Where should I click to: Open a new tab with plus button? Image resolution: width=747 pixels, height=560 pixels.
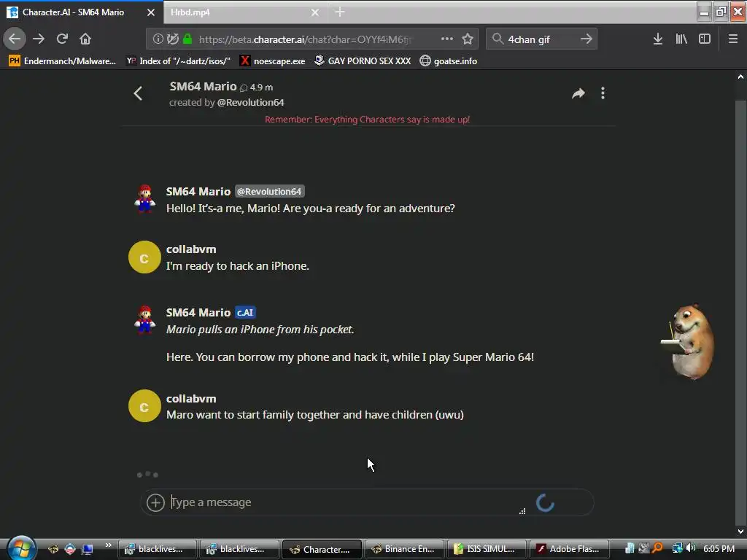pyautogui.click(x=340, y=12)
